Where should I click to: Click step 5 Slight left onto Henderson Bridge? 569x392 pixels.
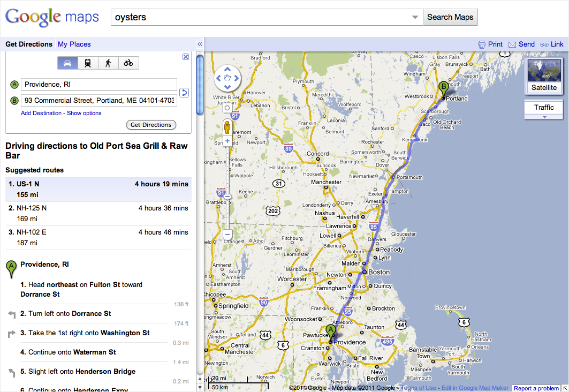(78, 371)
